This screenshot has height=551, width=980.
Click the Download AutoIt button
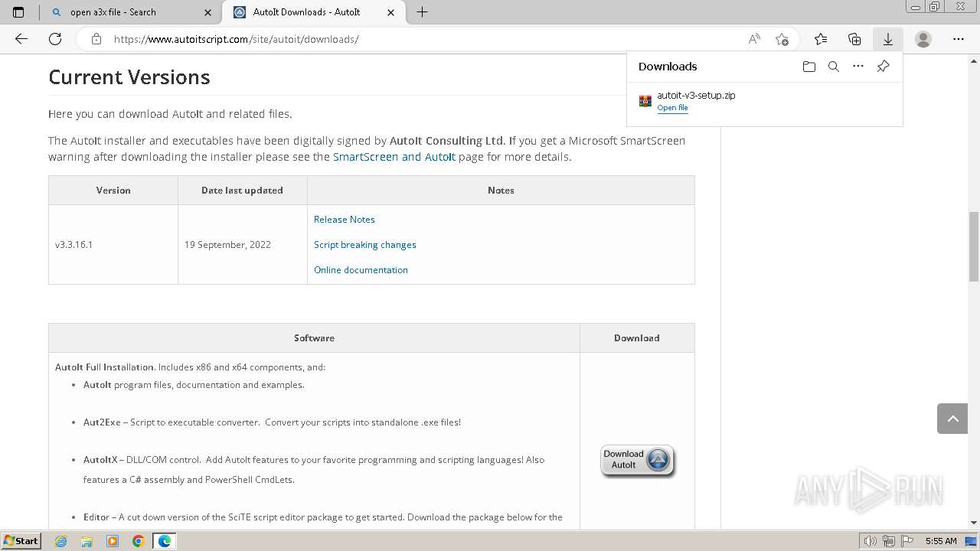[637, 461]
